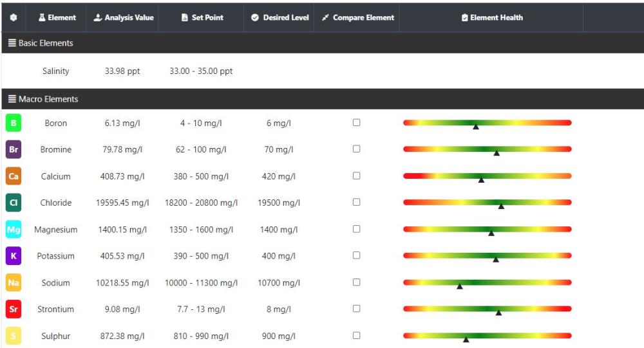This screenshot has height=348, width=644.
Task: Click the violet Potassium 'K' element badge
Action: click(x=14, y=256)
